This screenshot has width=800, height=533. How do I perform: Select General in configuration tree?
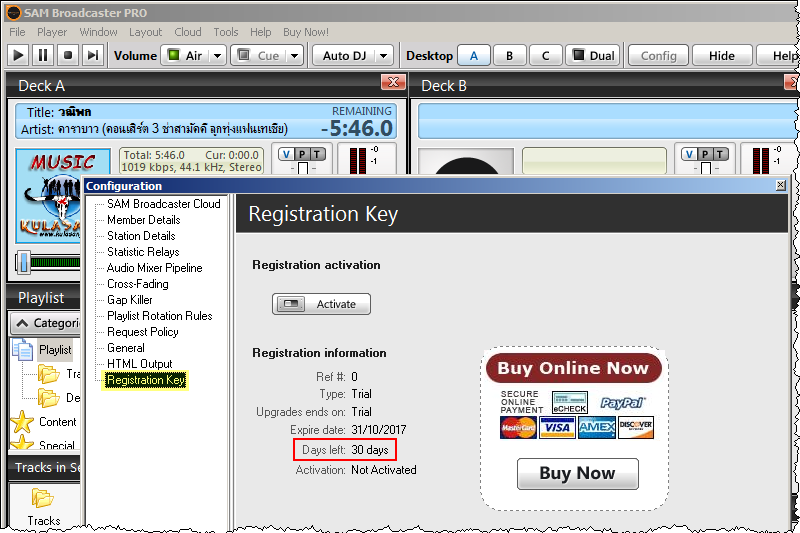click(126, 348)
